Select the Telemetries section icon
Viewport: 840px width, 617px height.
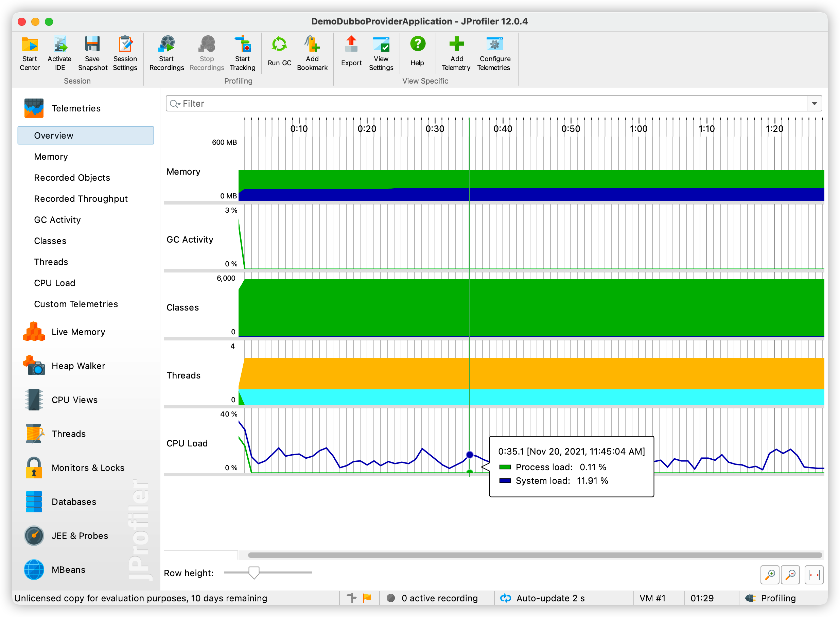(x=34, y=108)
